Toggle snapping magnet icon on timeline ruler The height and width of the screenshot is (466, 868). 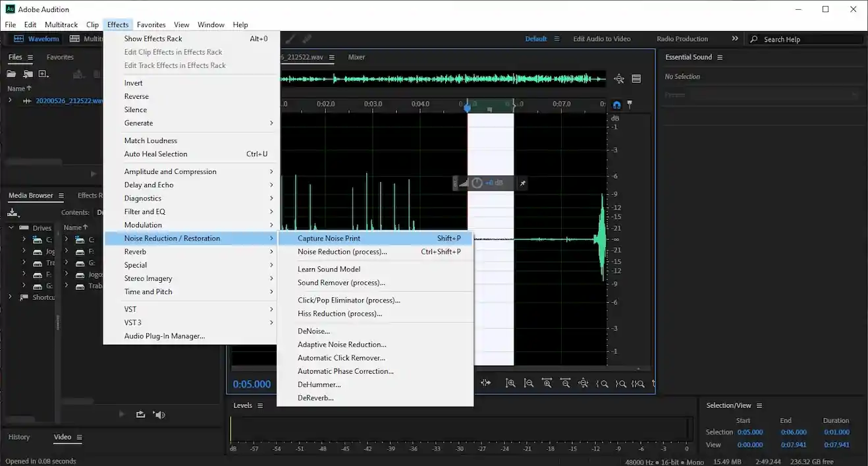pyautogui.click(x=616, y=104)
